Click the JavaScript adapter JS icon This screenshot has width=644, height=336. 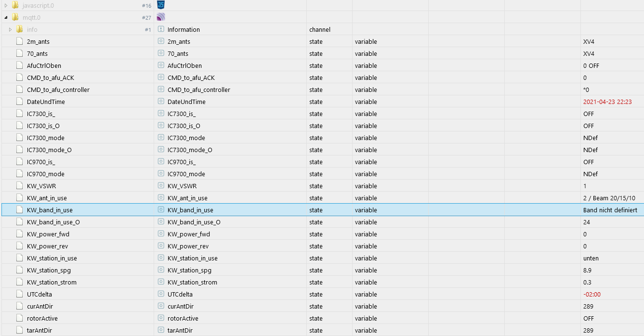click(x=161, y=5)
